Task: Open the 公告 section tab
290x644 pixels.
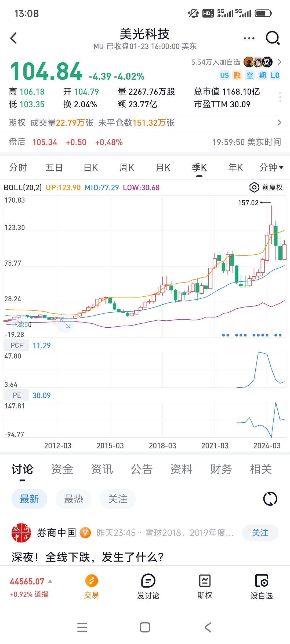Action: 142,469
